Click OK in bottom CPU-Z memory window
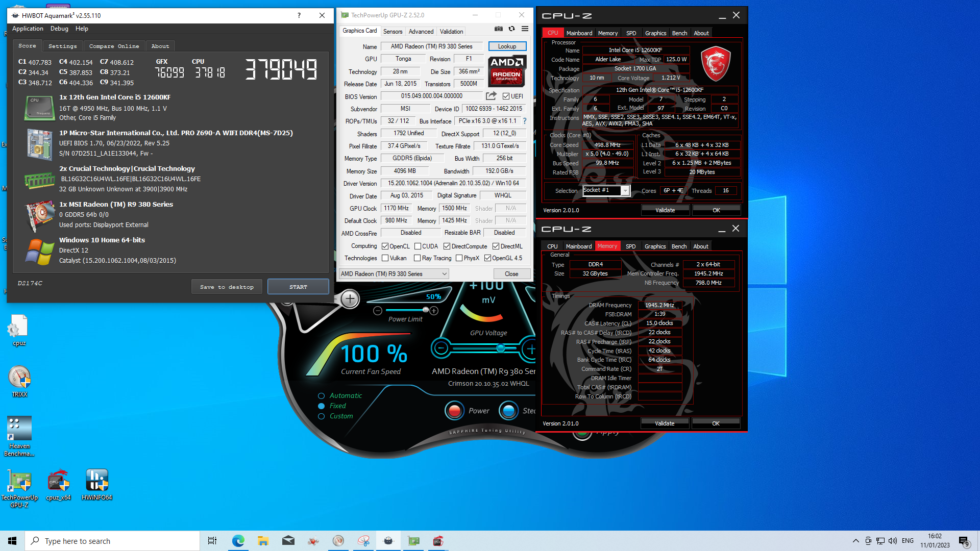This screenshot has height=551, width=980. point(716,423)
